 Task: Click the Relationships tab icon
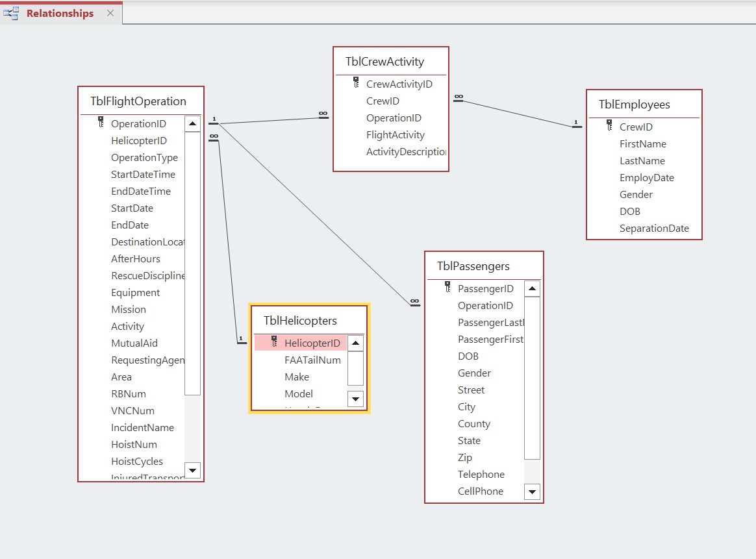[11, 13]
